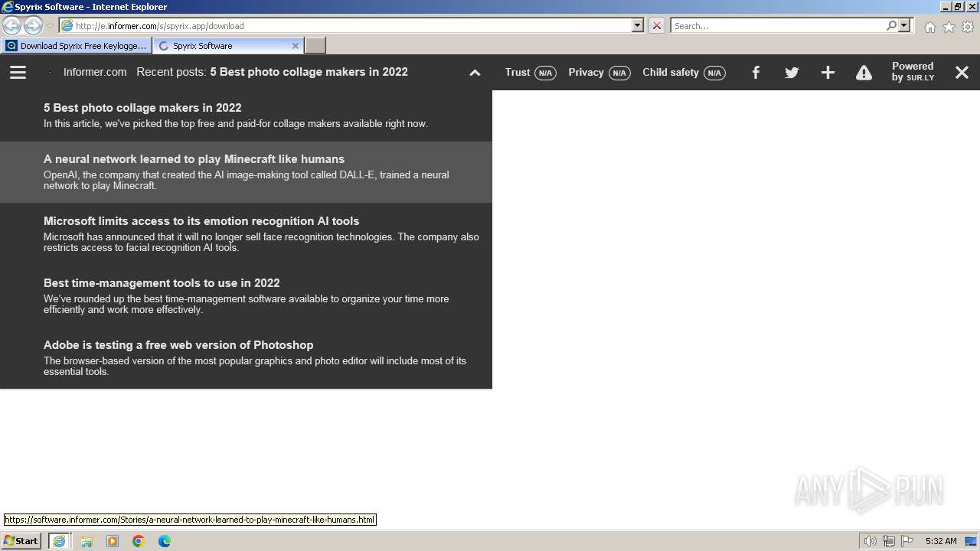Screen dimensions: 980x551
Task: Open the hamburger menu in the Informer bar
Action: click(x=18, y=72)
